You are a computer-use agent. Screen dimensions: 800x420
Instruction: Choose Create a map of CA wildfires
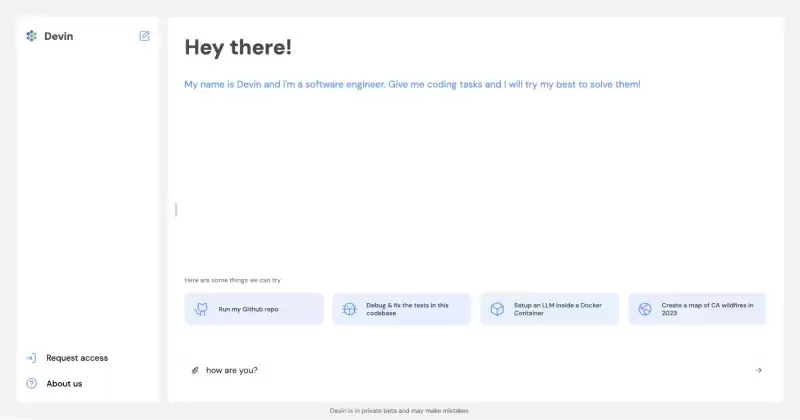[697, 309]
